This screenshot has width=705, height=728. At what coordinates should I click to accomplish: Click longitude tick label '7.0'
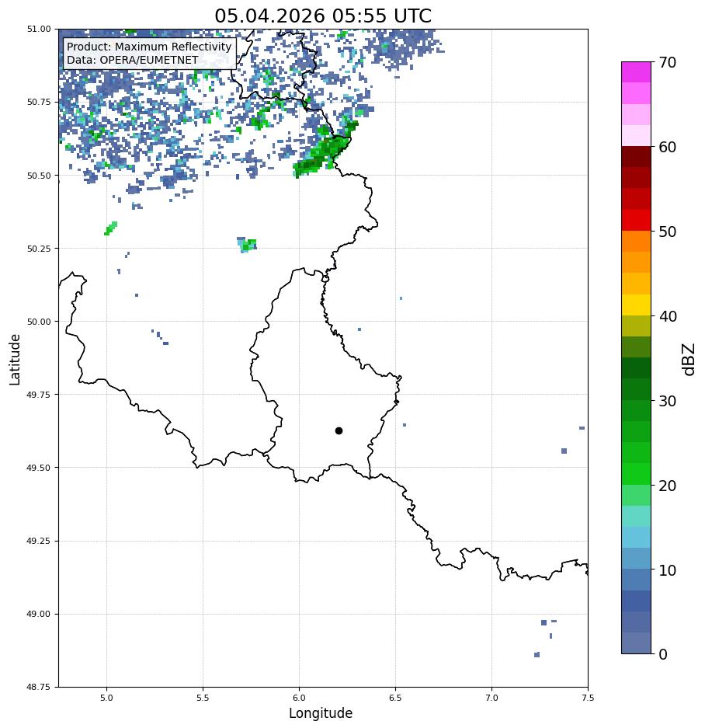[492, 698]
